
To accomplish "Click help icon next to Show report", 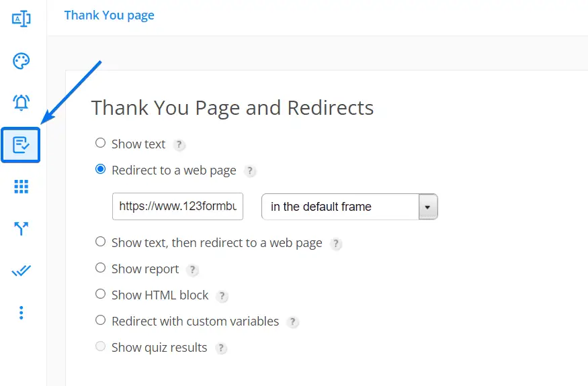I will click(x=192, y=270).
